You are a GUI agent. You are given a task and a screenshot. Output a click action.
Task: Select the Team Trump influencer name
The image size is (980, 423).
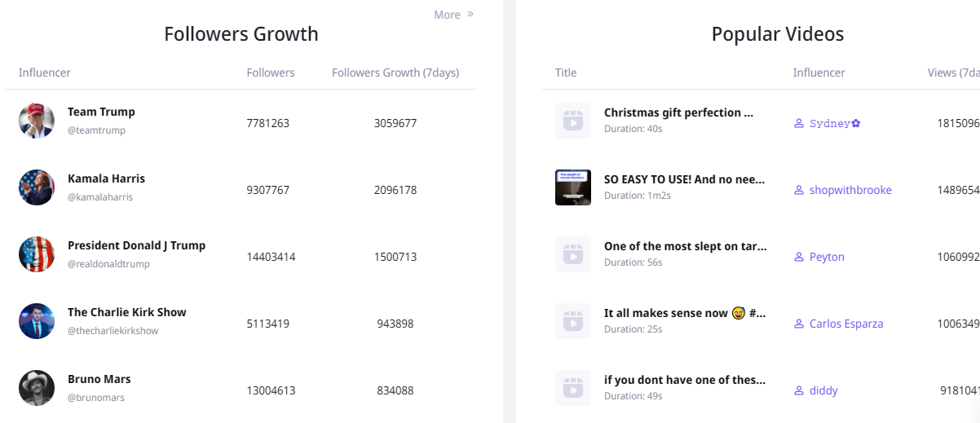101,112
